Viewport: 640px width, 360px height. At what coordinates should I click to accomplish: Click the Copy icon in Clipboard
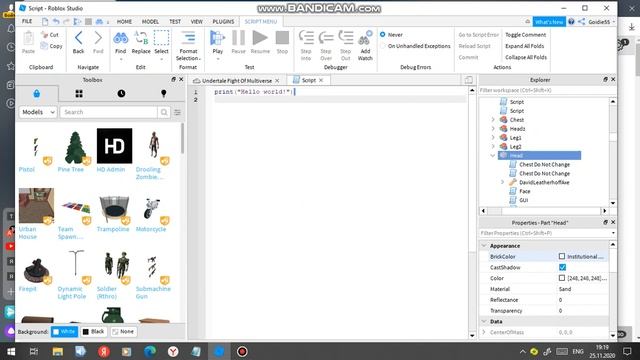click(x=44, y=46)
